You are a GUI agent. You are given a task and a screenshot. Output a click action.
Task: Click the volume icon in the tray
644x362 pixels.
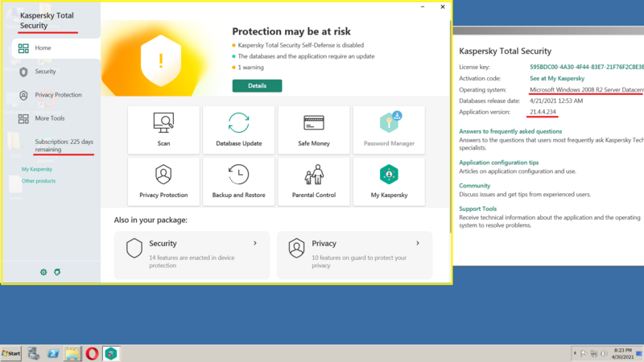604,353
